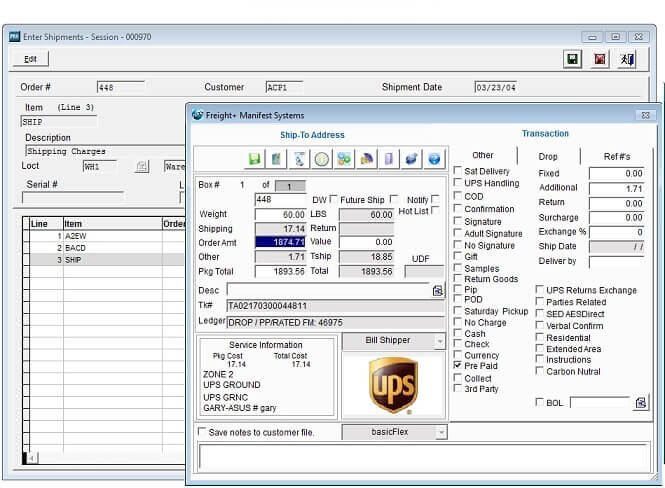
Task: Switch to the Ref #'s tab
Action: coord(617,156)
